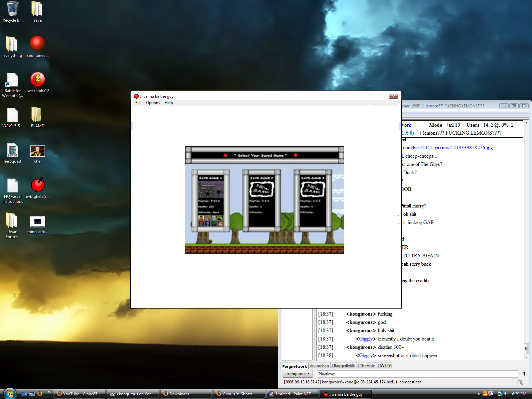The image size is (532, 399).
Task: Click the Giggily nickname in last message
Action: point(366,355)
